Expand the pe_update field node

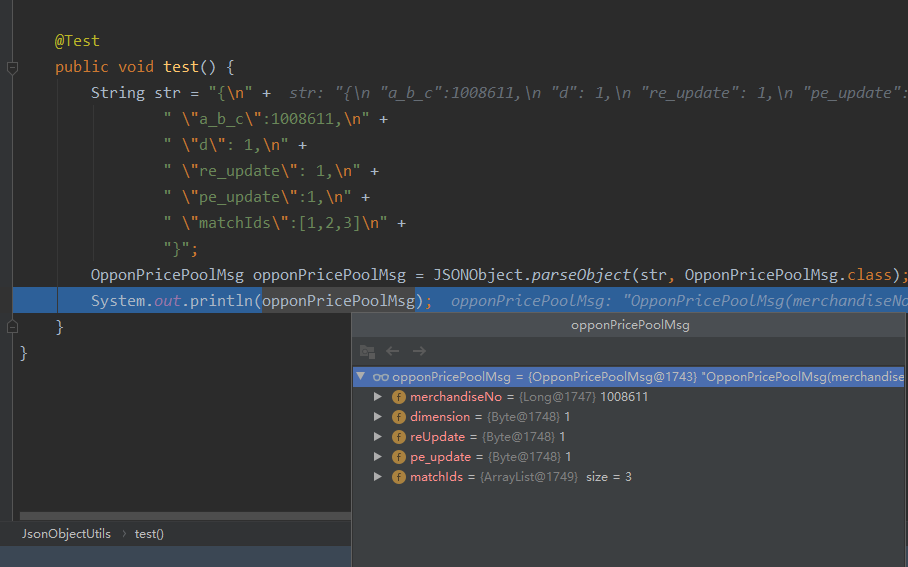[x=378, y=457]
